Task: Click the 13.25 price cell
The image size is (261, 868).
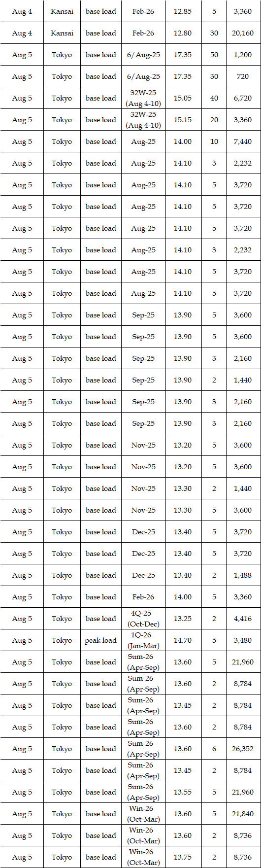Action: coord(183,619)
